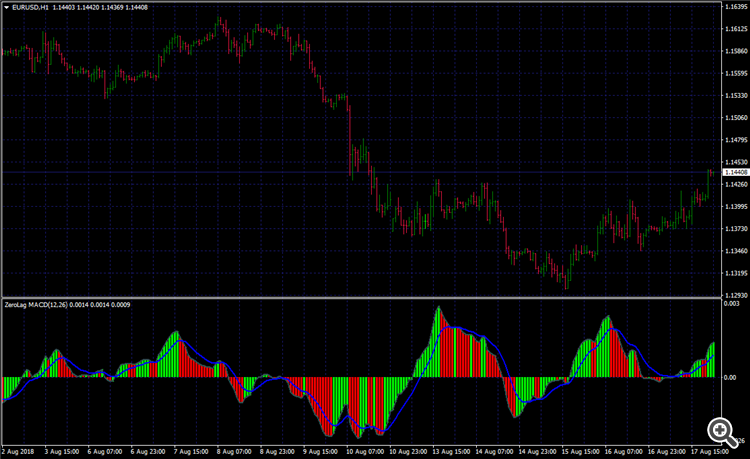Click the 1.15060 price axis label

pyautogui.click(x=736, y=118)
